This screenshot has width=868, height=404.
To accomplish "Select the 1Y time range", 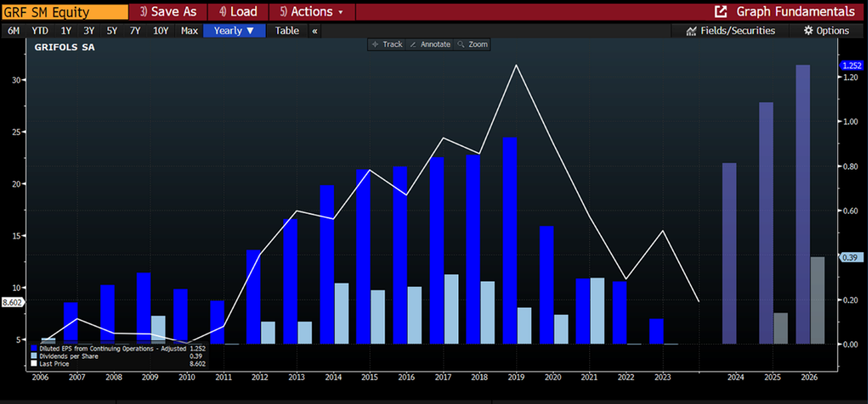I will [x=66, y=31].
